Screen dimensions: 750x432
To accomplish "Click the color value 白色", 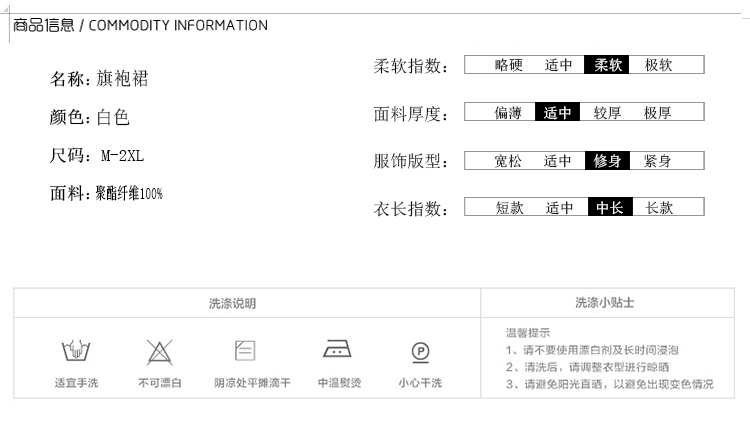I will coord(113,117).
